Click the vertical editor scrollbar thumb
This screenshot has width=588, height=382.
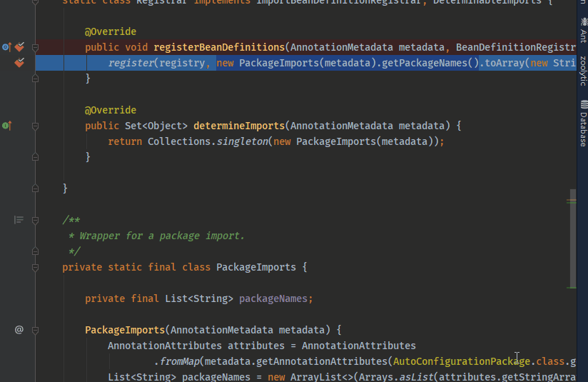[x=572, y=238]
